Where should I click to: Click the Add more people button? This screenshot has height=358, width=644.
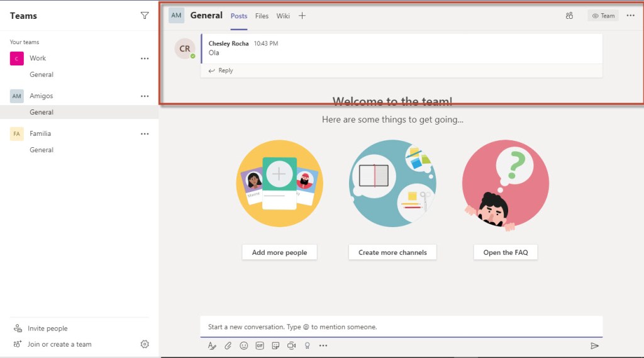coord(279,252)
